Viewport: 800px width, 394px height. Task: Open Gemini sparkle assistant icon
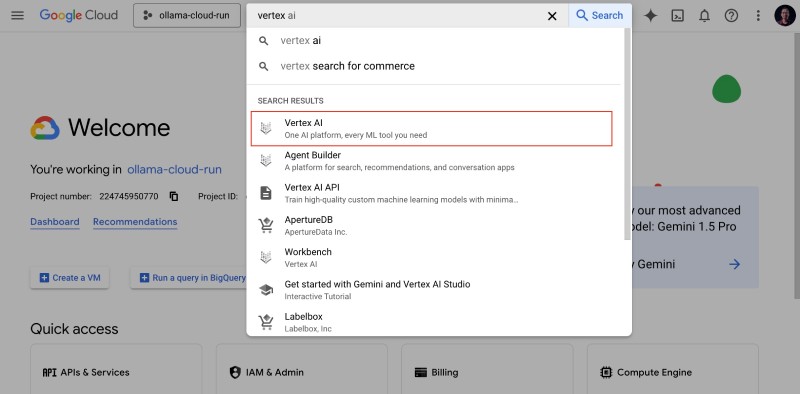[651, 16]
